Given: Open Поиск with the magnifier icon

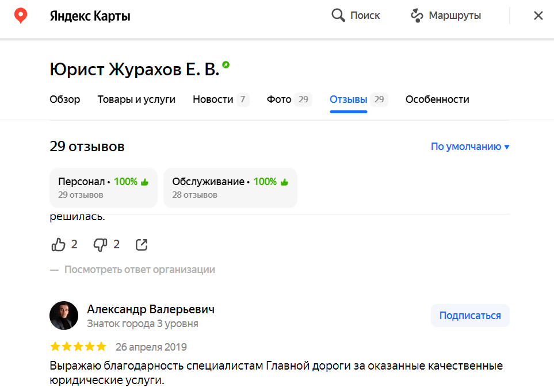Looking at the screenshot, I should pos(356,16).
